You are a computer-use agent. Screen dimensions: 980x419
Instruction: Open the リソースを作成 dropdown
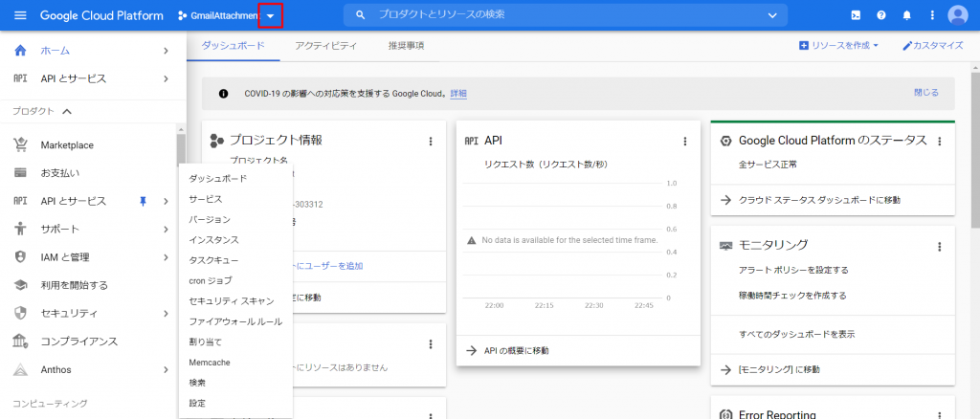tap(838, 46)
